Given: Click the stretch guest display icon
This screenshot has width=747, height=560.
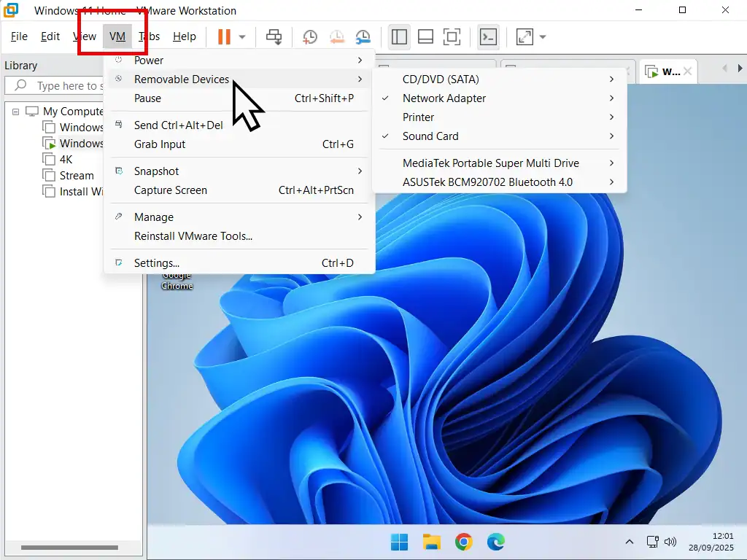Looking at the screenshot, I should point(525,36).
